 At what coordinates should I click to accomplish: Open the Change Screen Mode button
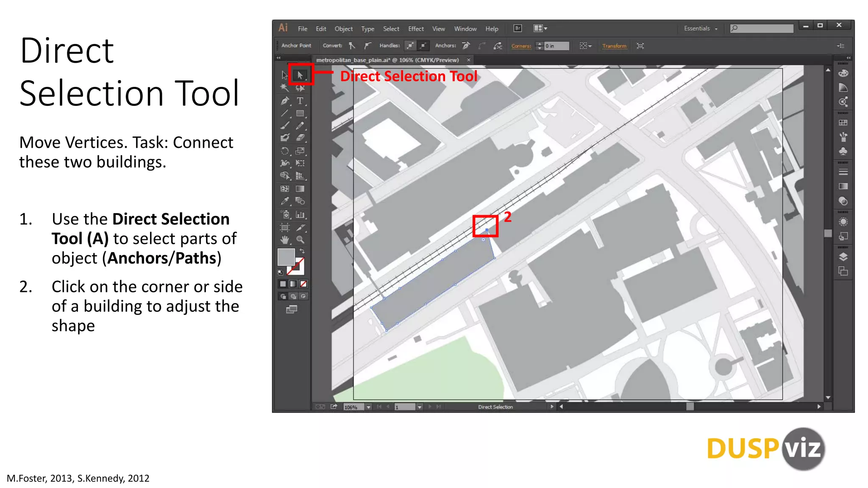(292, 309)
